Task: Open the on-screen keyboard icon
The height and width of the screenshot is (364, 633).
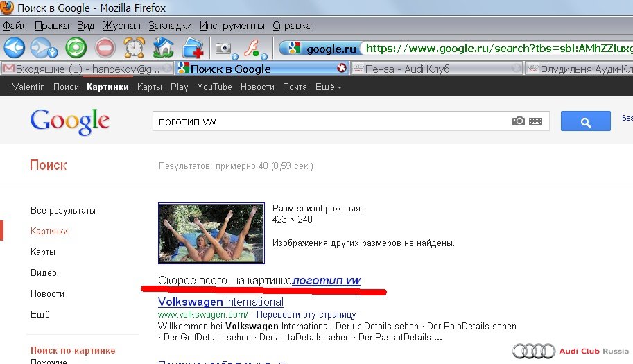Action: [535, 121]
